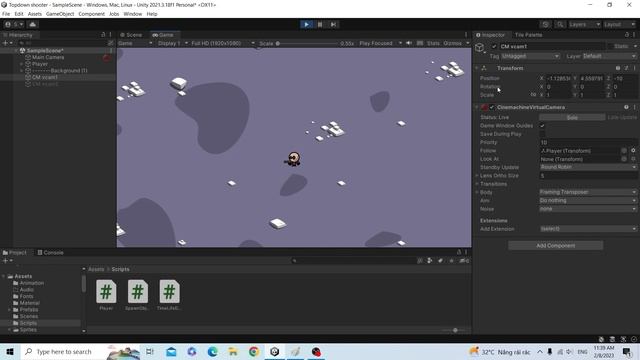Open the Prefabs folder in the Project tree
The image size is (640, 360).
pos(29,310)
